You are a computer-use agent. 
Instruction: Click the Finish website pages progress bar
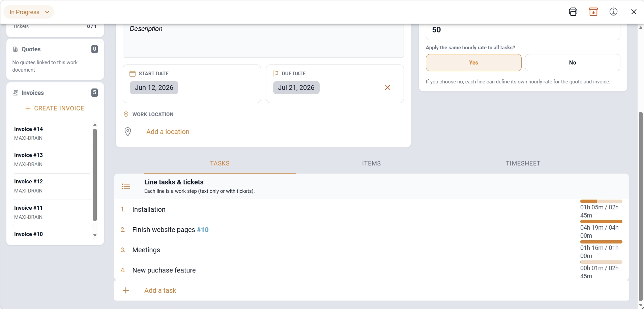pyautogui.click(x=601, y=222)
